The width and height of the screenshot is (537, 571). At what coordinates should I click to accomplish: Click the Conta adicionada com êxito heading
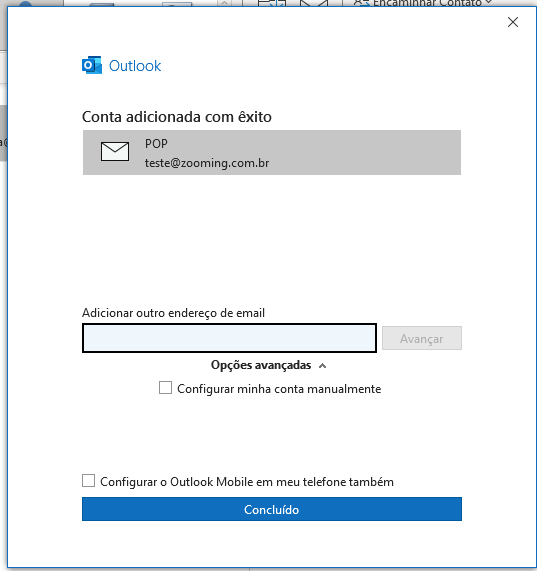coord(177,117)
